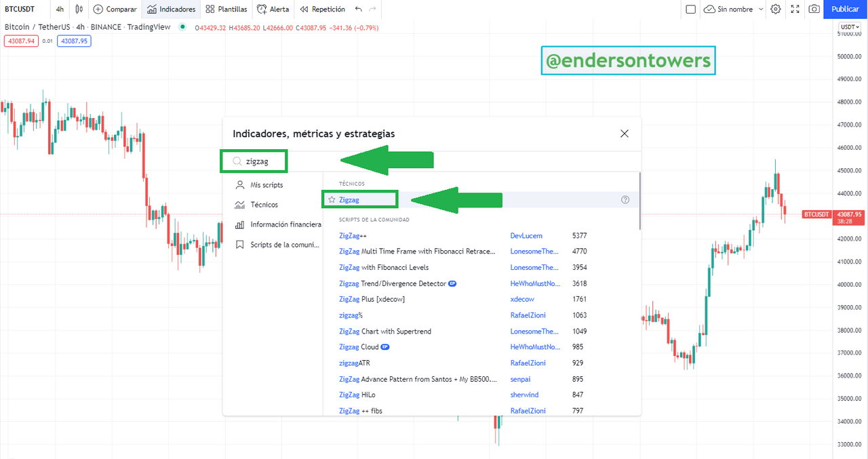Image resolution: width=868 pixels, height=459 pixels.
Task: Select Técnicos category
Action: click(273, 205)
